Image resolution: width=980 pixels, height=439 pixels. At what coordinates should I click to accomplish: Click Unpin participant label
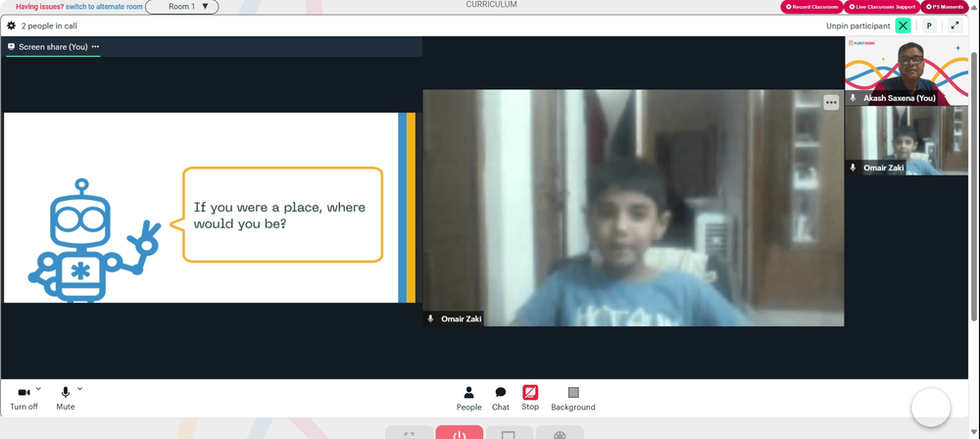point(858,26)
